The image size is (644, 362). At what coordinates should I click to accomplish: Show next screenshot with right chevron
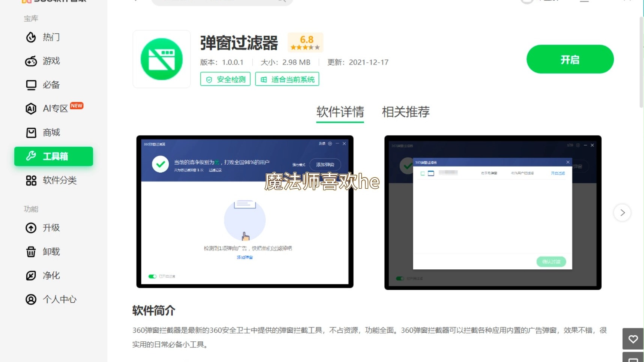622,213
